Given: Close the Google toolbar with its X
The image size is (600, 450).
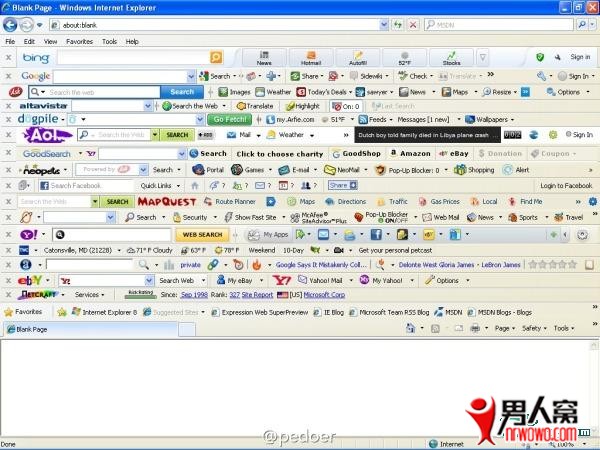Looking at the screenshot, I should click(8, 76).
